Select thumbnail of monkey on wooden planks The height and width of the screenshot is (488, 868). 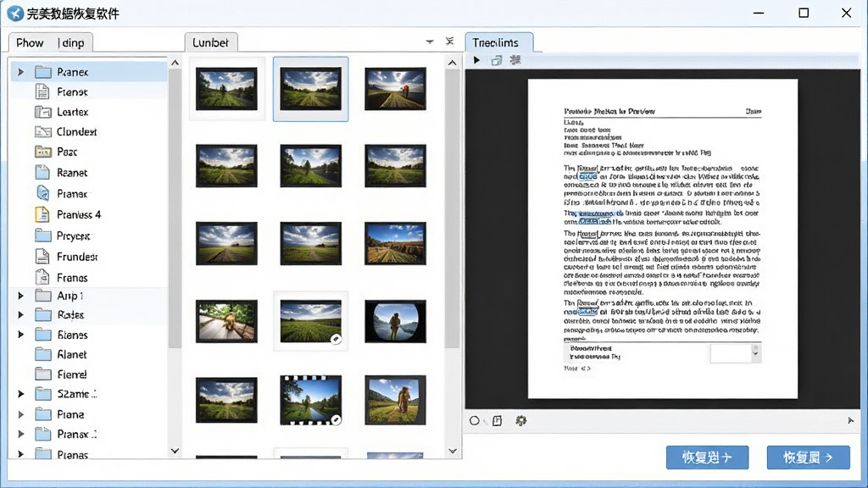coord(226,321)
